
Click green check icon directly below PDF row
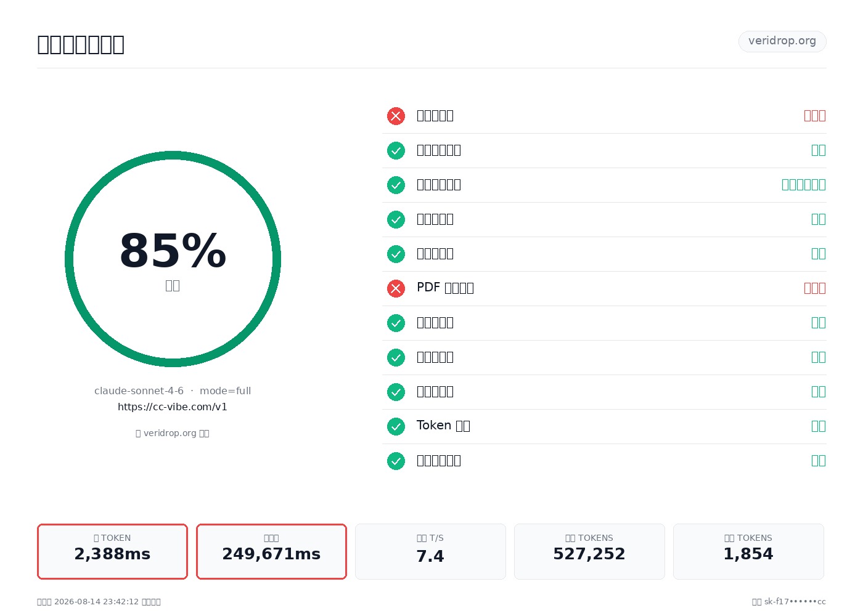(x=396, y=323)
